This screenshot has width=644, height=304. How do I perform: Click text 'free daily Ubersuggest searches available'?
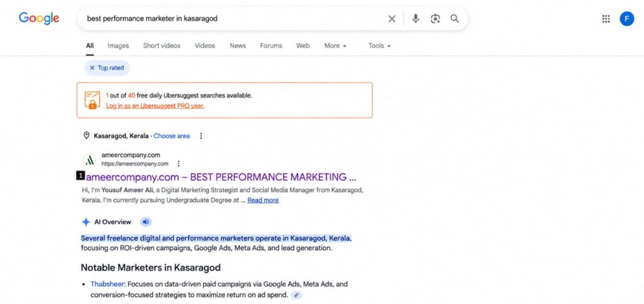(194, 95)
